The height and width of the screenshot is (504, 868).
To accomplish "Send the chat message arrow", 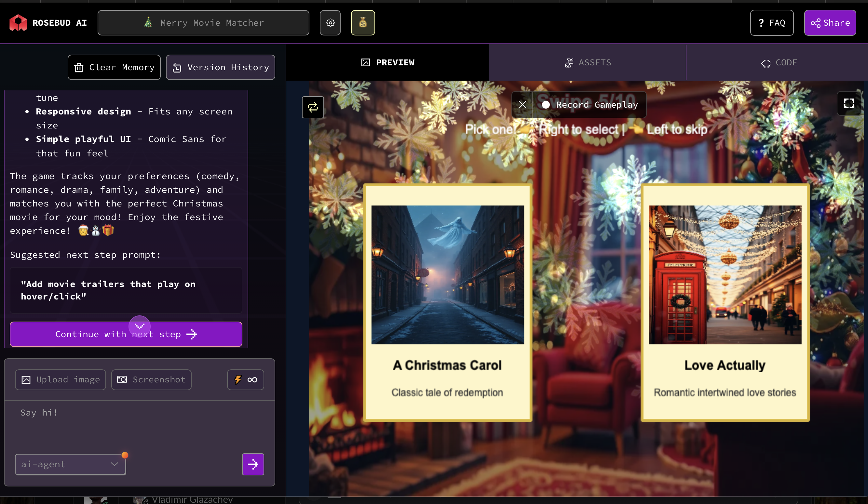I will click(253, 464).
